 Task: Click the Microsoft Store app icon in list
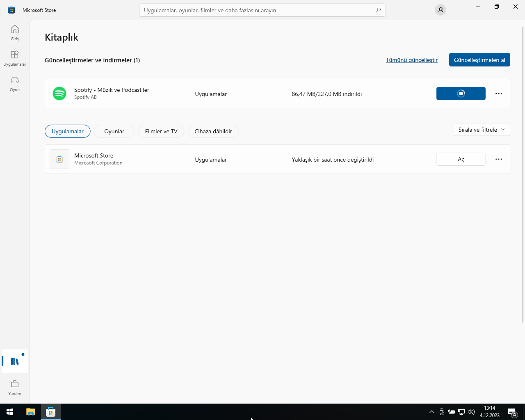coord(59,159)
